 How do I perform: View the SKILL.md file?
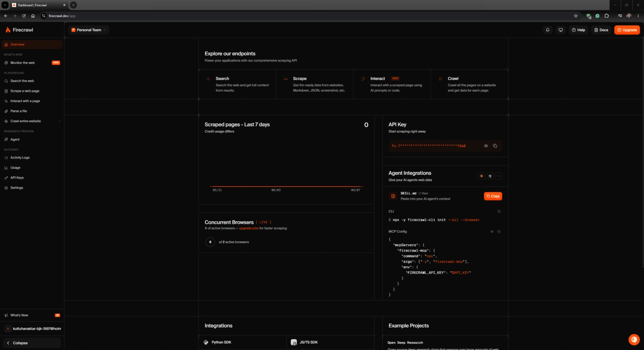tap(423, 194)
